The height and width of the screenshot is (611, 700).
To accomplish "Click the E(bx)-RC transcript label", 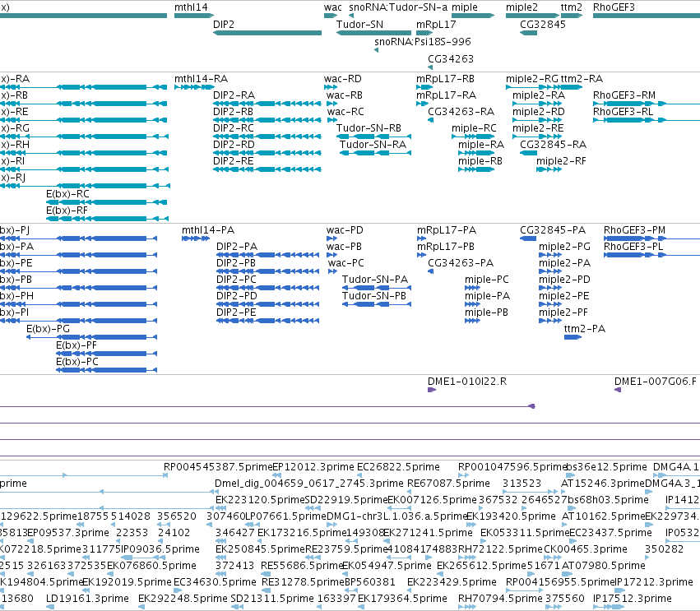I will 67,194.
